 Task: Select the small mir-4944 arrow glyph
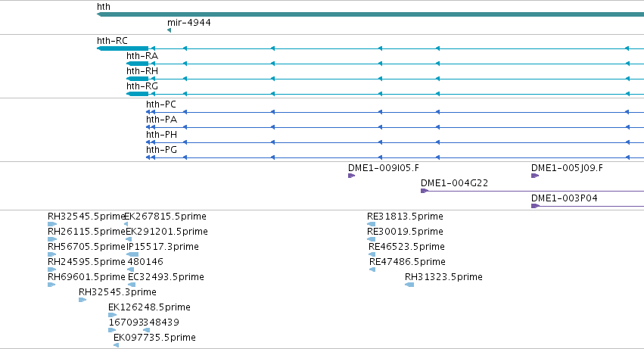tap(170, 30)
